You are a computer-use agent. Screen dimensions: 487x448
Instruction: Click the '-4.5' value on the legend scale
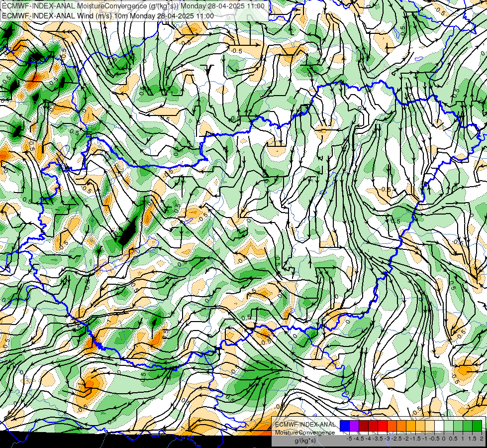[x=359, y=439]
